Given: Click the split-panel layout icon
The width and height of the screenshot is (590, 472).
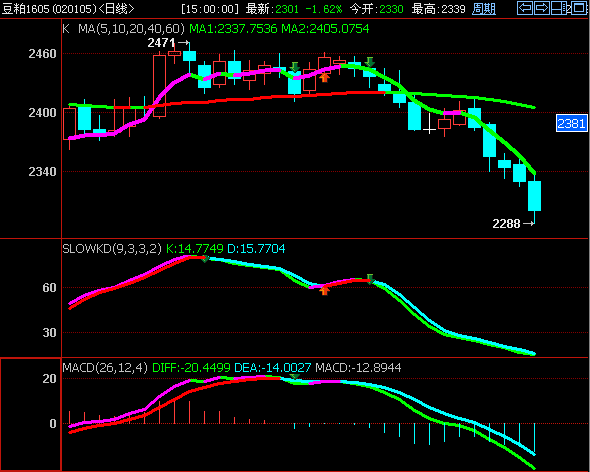Looking at the screenshot, I should (x=558, y=8).
